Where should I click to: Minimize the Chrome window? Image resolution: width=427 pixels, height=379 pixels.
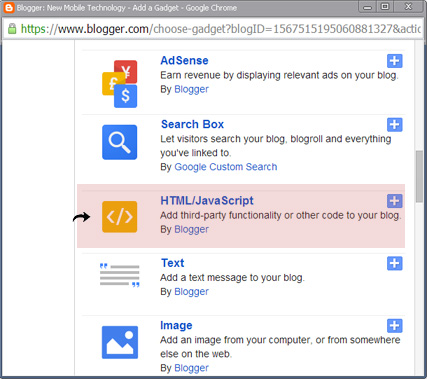(x=367, y=7)
